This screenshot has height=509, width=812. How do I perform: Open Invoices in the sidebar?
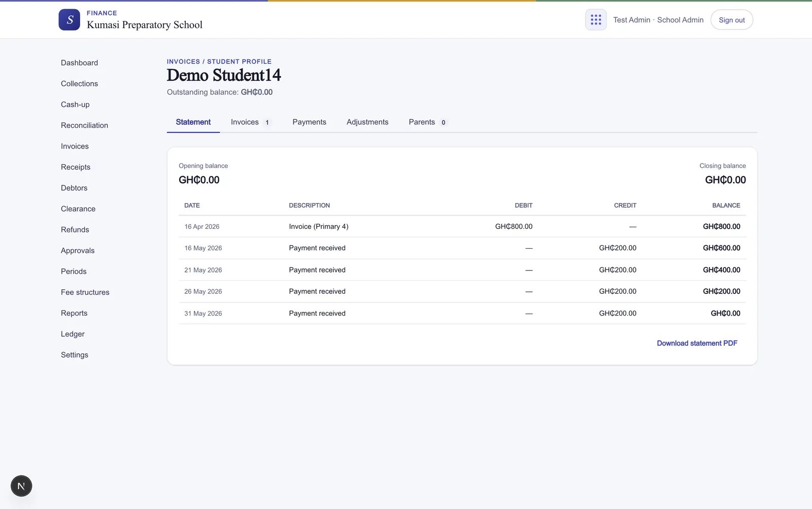click(75, 146)
